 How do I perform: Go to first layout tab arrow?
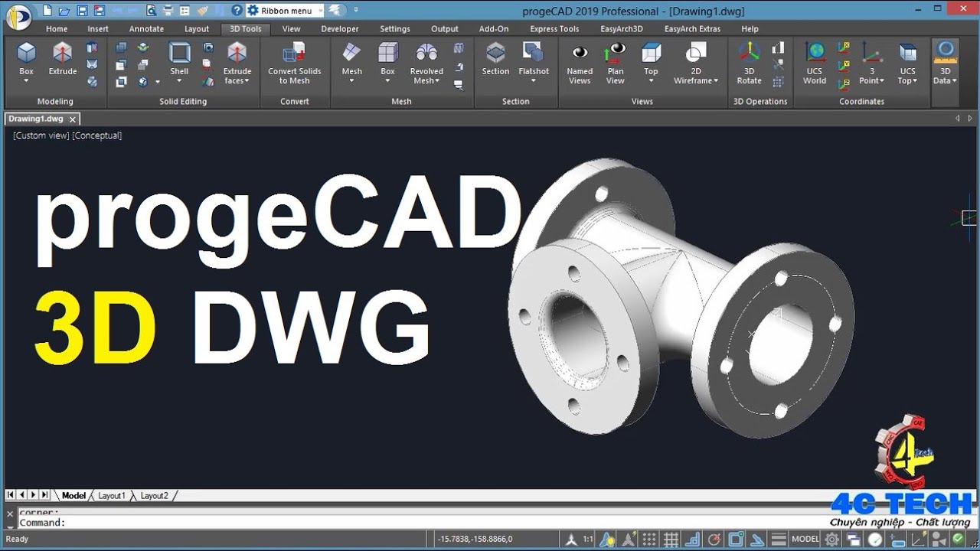11,495
